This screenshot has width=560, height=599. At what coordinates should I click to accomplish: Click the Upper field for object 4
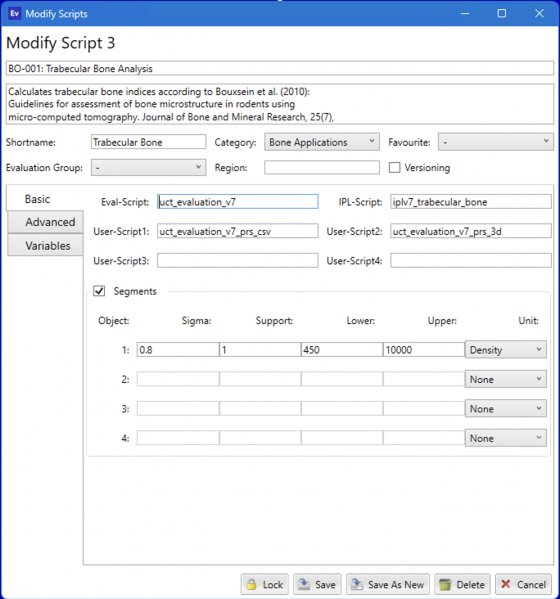point(424,438)
